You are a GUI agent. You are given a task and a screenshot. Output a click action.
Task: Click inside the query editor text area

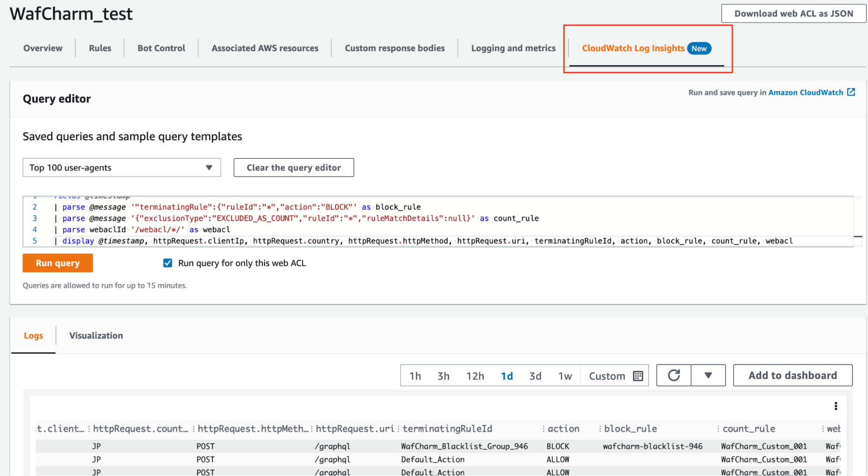(x=438, y=221)
